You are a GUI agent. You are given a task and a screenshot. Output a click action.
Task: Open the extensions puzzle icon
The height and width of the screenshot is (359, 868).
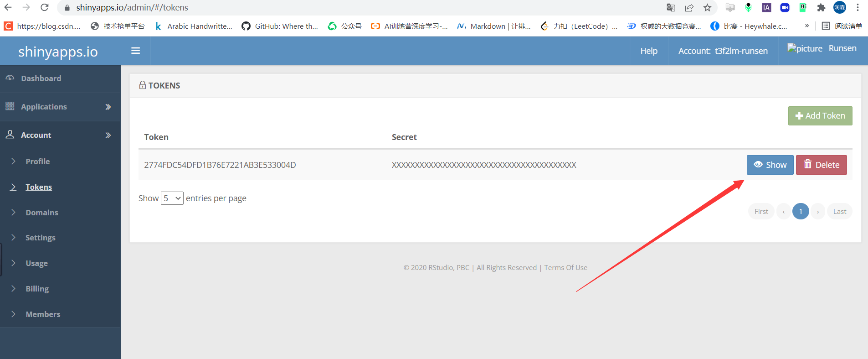[x=821, y=7]
